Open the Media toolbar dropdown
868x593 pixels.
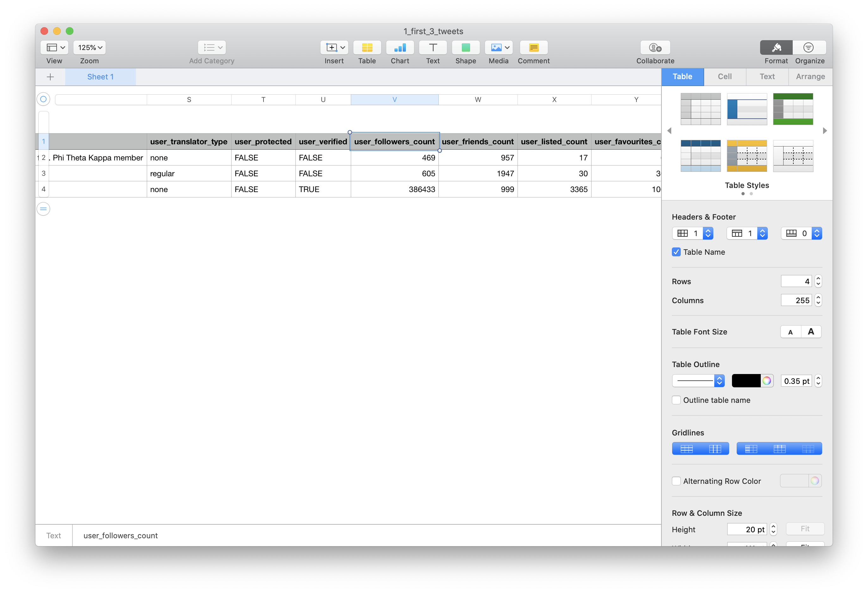(499, 47)
